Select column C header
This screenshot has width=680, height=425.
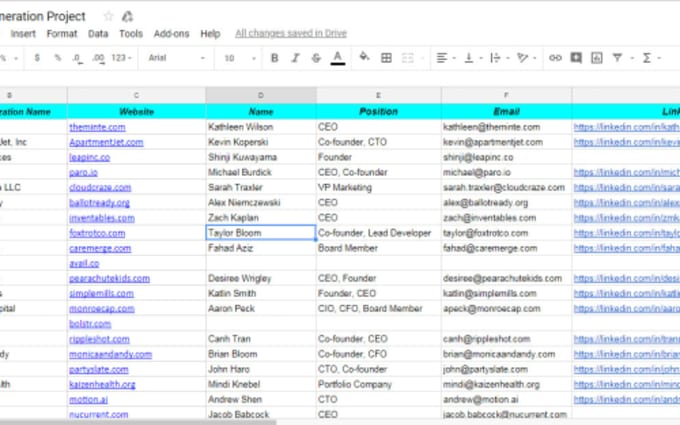pyautogui.click(x=136, y=95)
